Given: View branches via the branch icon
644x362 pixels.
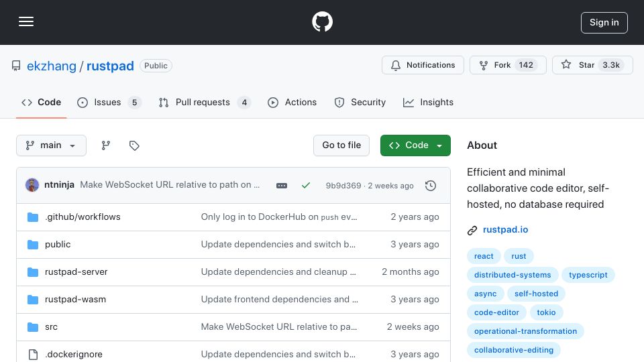Looking at the screenshot, I should [106, 145].
